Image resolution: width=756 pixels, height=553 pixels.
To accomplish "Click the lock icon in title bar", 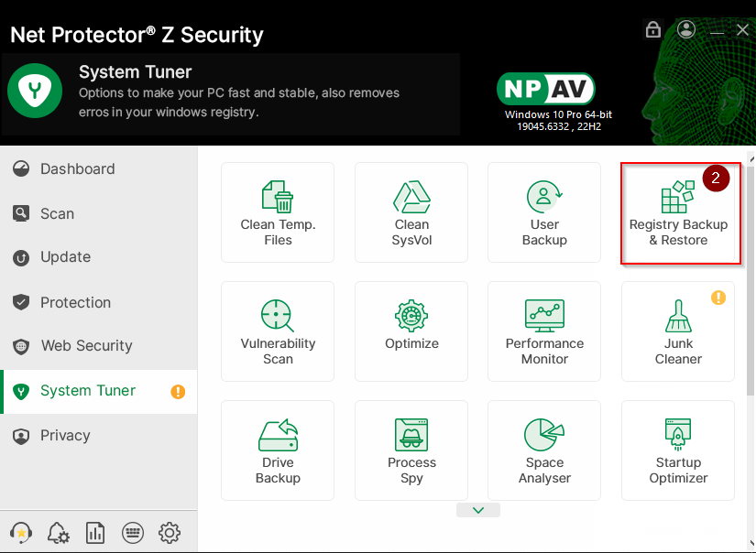I will 653,29.
